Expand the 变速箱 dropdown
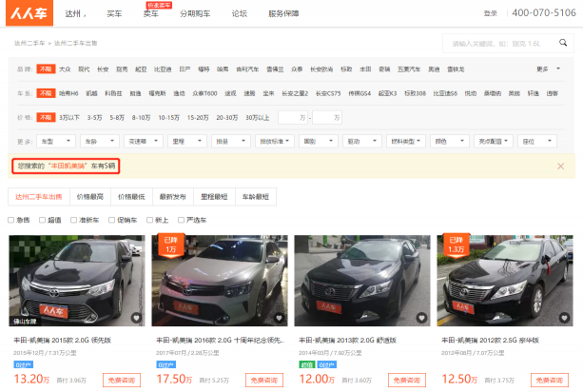Screen dimensions: 583x392 click(x=144, y=142)
